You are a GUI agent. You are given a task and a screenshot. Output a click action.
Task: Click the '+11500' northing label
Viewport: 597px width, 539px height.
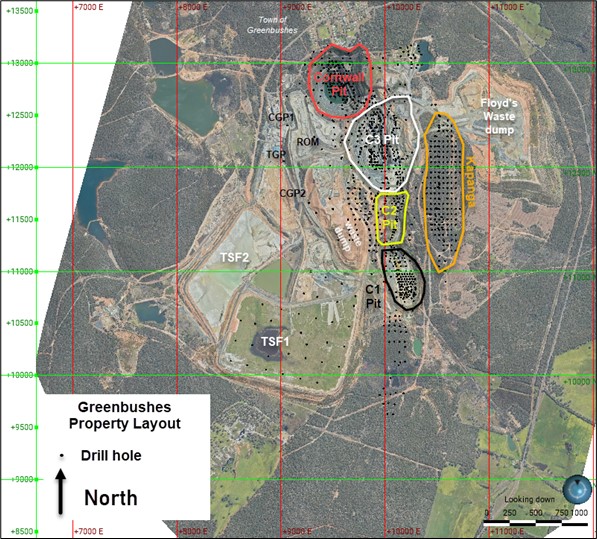(x=20, y=220)
